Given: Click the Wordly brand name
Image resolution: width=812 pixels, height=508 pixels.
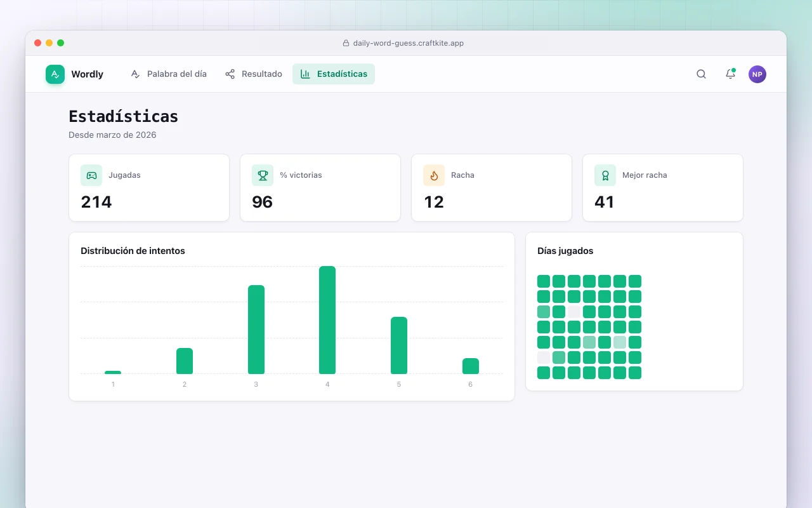Looking at the screenshot, I should 87,74.
